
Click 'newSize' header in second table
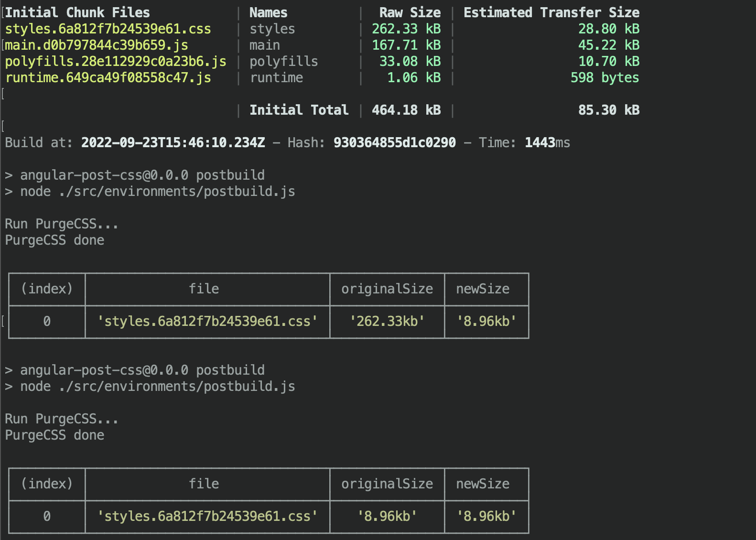click(x=483, y=484)
